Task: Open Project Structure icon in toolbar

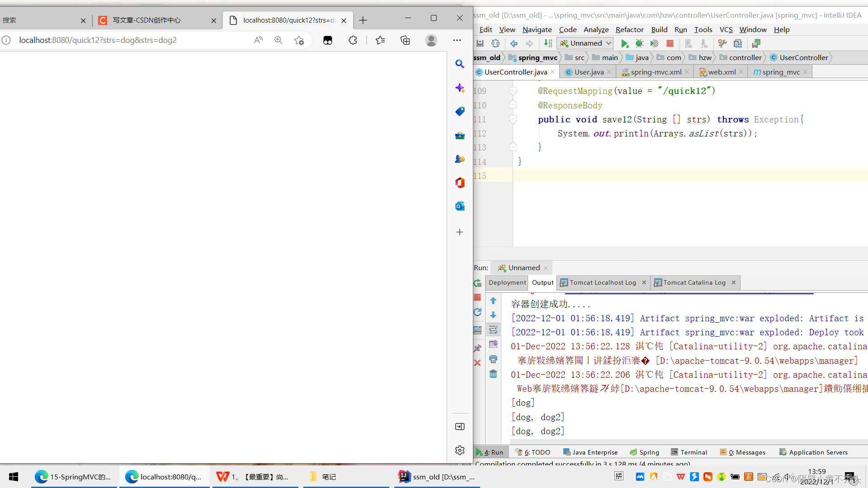Action: coord(738,43)
